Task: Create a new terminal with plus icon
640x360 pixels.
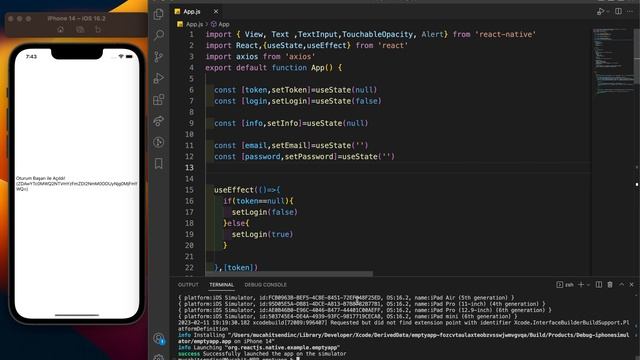Action: (581, 284)
